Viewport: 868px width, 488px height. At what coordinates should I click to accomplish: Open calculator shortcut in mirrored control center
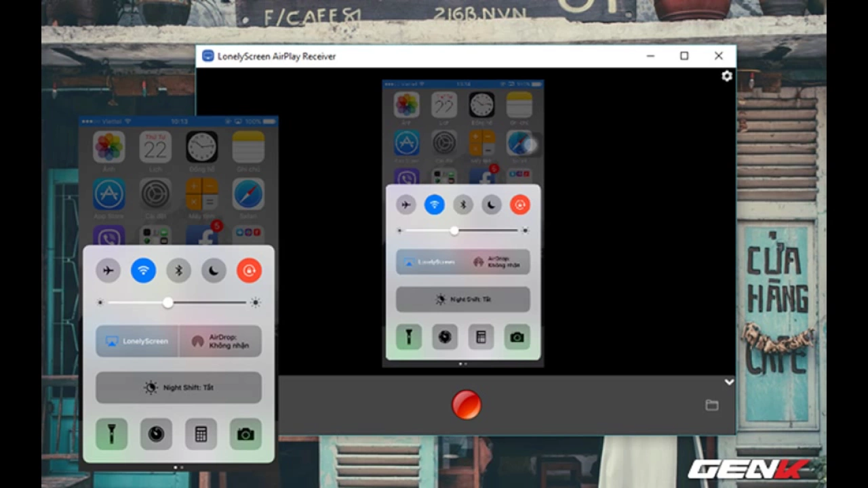(x=481, y=337)
